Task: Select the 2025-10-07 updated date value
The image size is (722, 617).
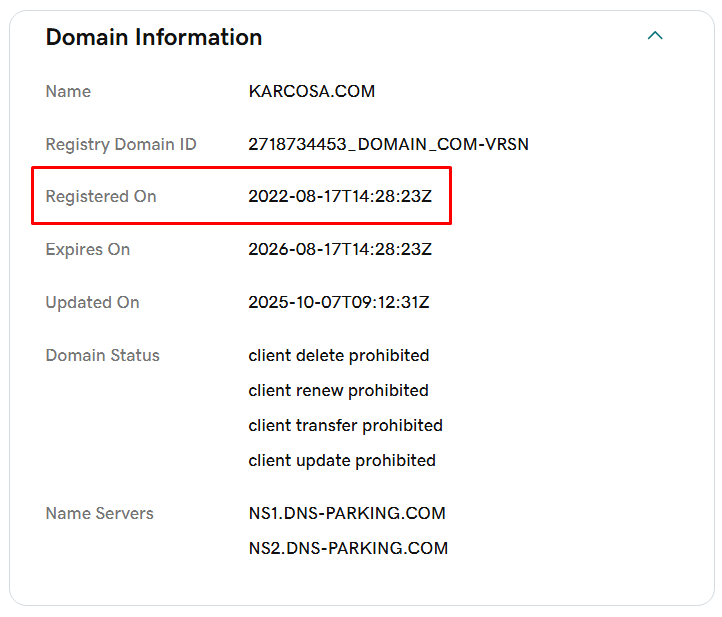Action: [x=339, y=302]
